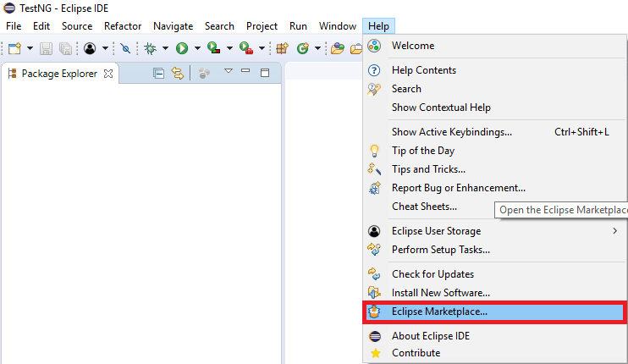Viewport: 628px width, 364px height.
Task: Maximize the Package Explorer view
Action: 265,73
